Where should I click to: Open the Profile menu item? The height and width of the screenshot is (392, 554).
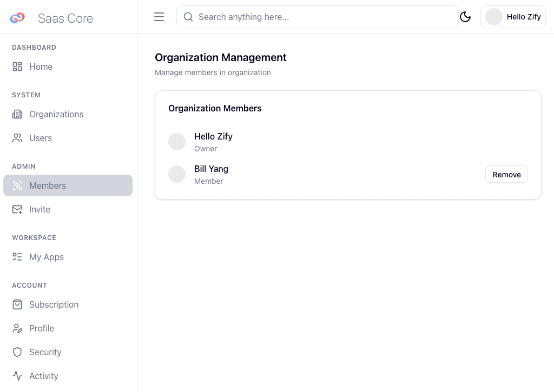point(42,328)
